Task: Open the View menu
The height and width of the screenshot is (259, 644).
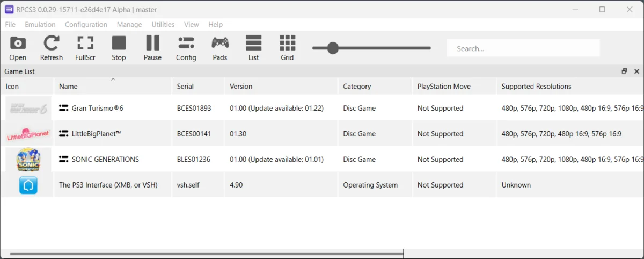Action: coord(192,24)
